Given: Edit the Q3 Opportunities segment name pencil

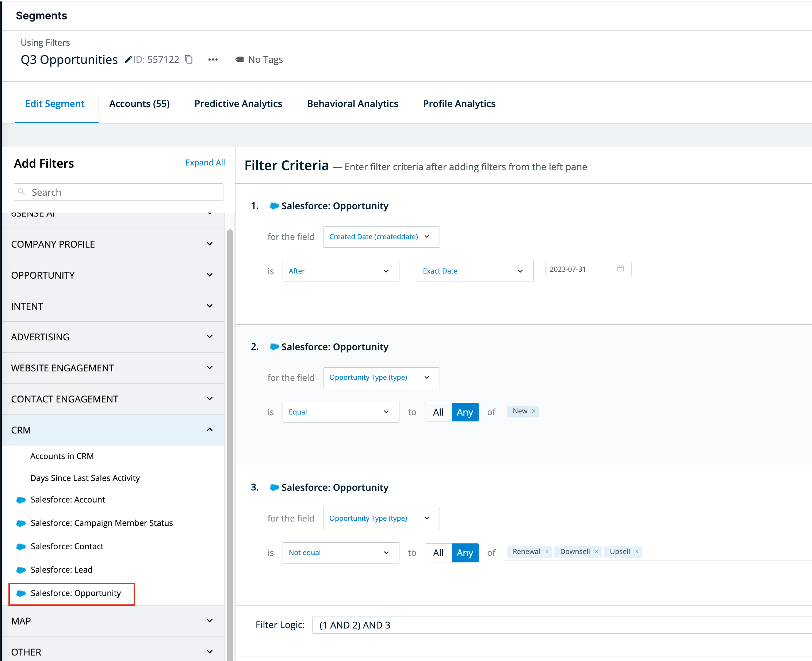Looking at the screenshot, I should pos(128,60).
